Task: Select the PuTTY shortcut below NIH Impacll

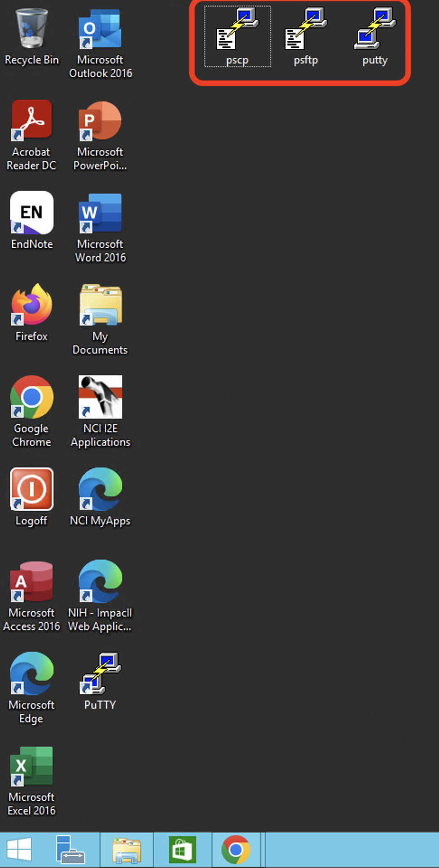Action: pyautogui.click(x=100, y=674)
